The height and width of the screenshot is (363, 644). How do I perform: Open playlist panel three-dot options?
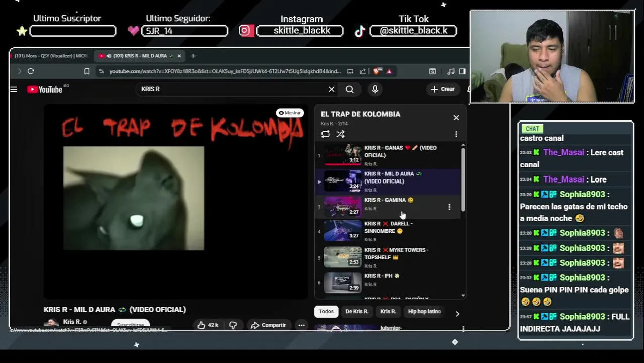pos(456,134)
